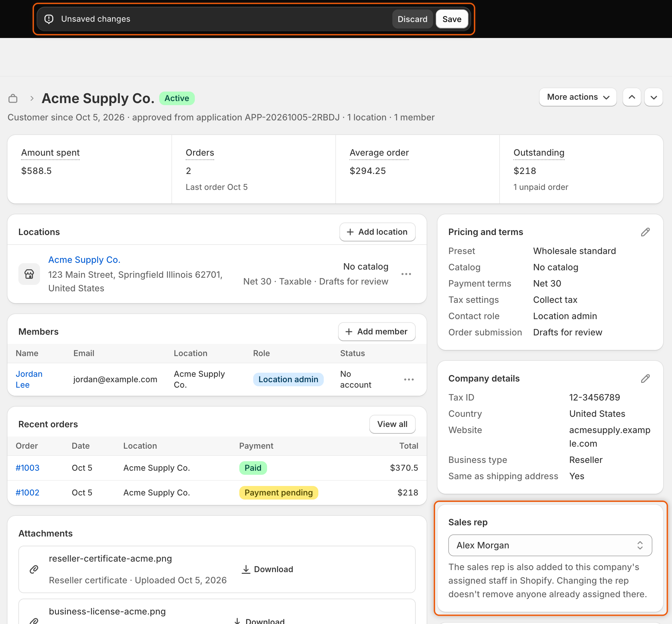Click the unsaved changes alert icon
Screen dimensions: 672x624
[49, 19]
